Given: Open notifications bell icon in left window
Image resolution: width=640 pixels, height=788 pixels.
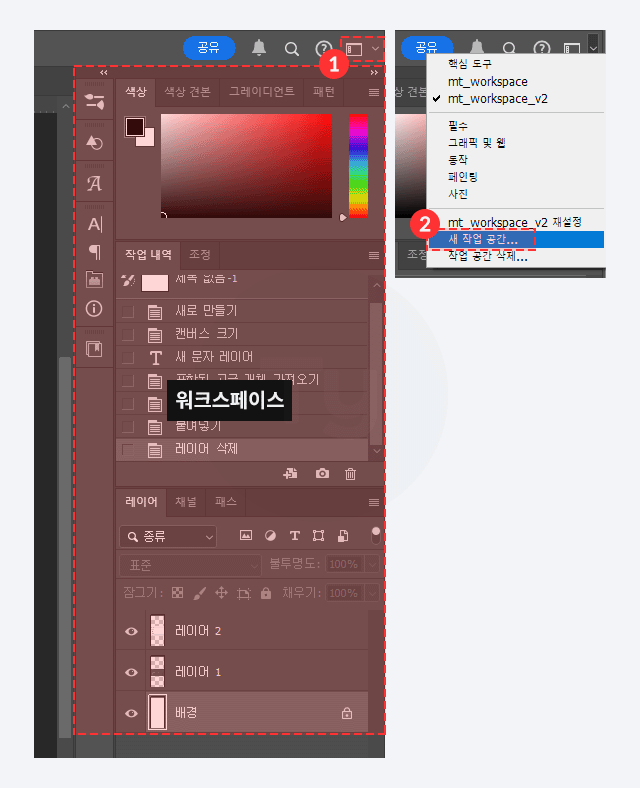Looking at the screenshot, I should tap(259, 48).
